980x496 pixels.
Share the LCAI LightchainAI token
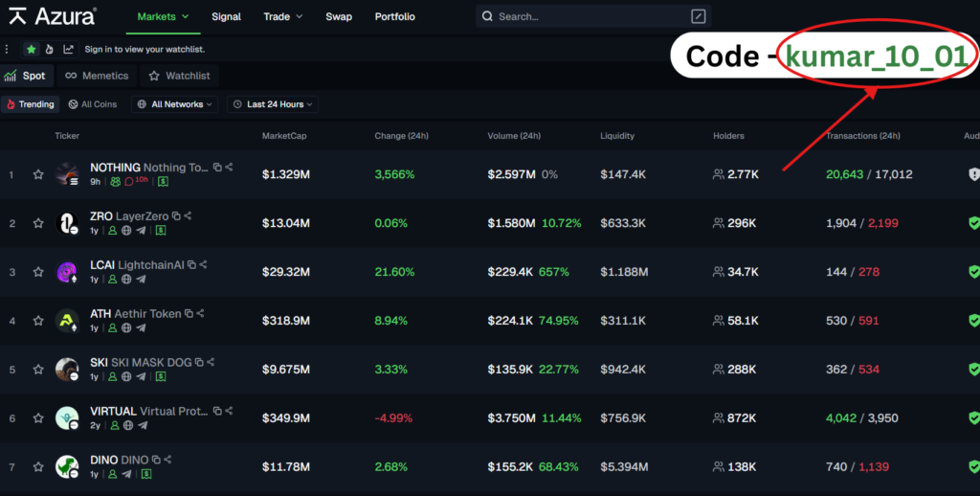203,264
